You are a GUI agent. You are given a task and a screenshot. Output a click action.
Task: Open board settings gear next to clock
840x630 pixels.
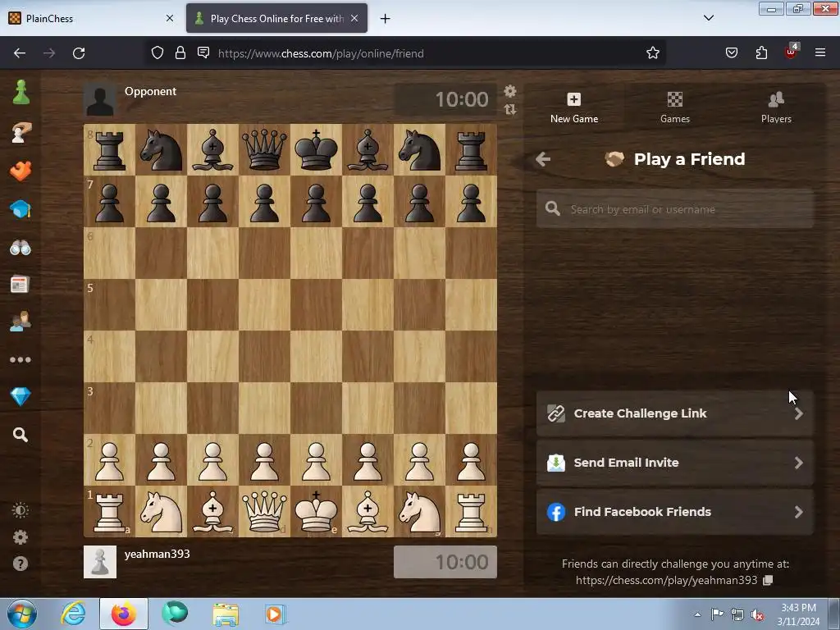pos(510,91)
